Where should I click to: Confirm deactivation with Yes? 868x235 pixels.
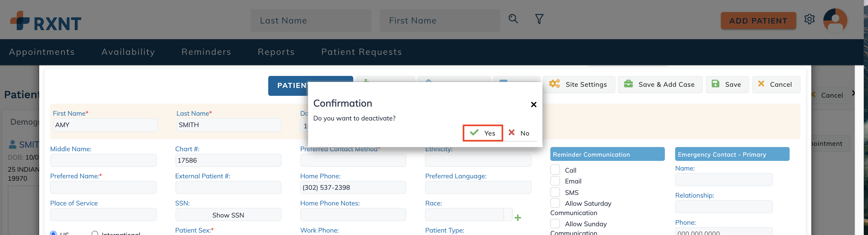pos(483,133)
